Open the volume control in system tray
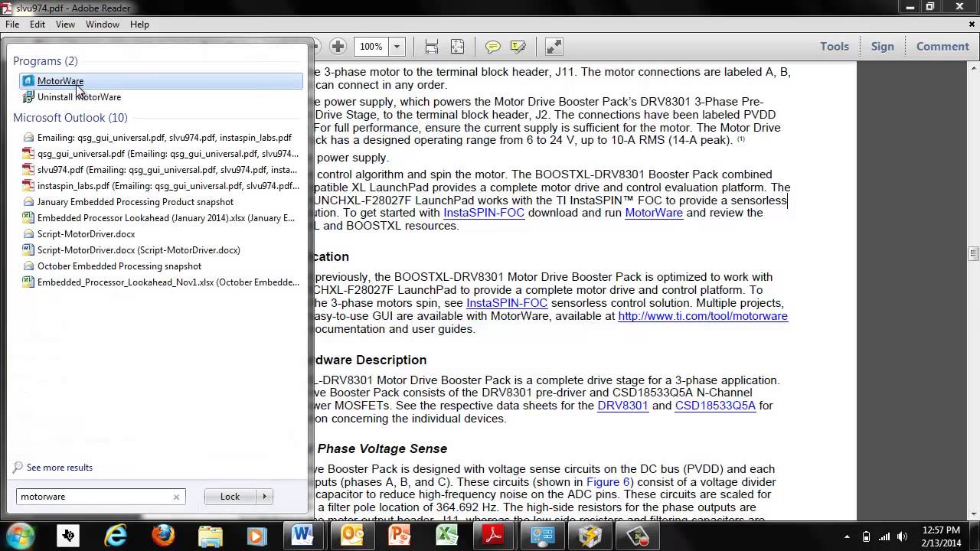Image resolution: width=980 pixels, height=551 pixels. [x=904, y=536]
